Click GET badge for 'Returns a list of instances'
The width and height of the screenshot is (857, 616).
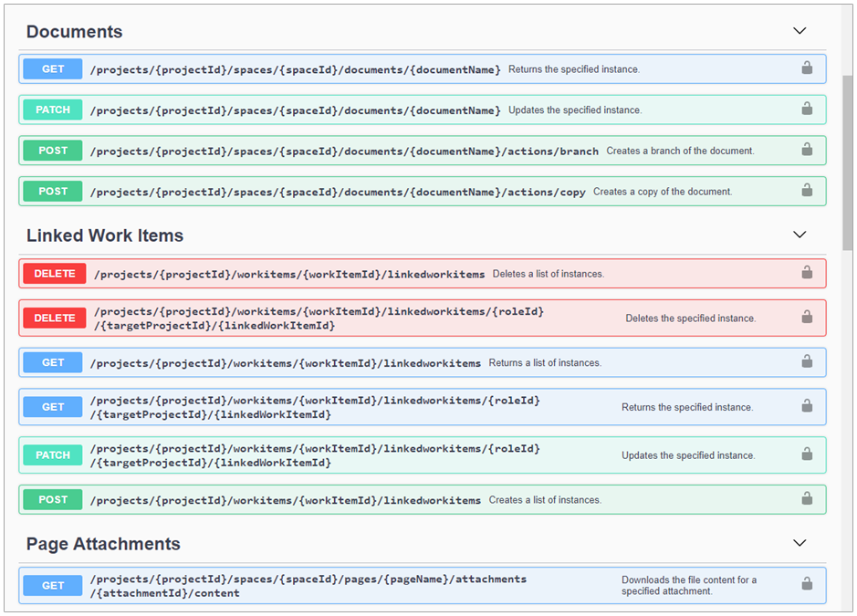tap(53, 362)
